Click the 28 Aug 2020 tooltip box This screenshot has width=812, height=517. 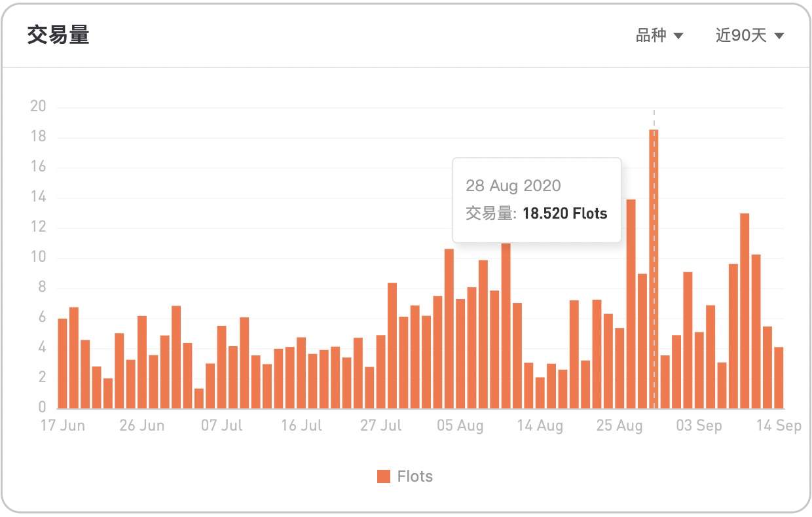537,200
